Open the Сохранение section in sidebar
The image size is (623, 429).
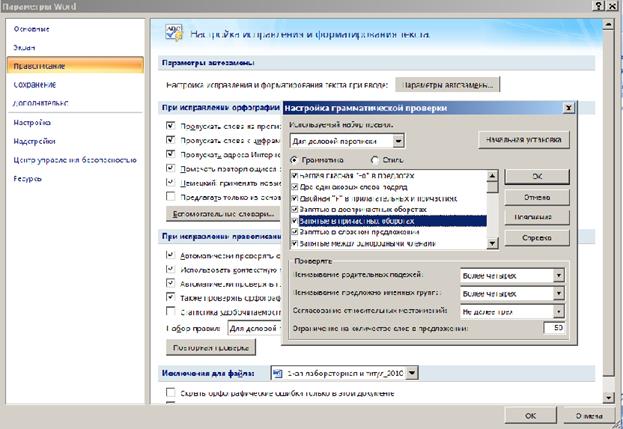(x=35, y=84)
